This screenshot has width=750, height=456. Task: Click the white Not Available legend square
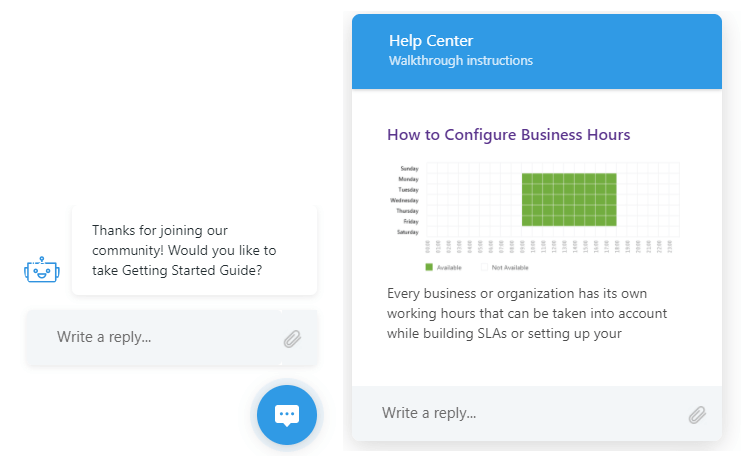tap(485, 267)
